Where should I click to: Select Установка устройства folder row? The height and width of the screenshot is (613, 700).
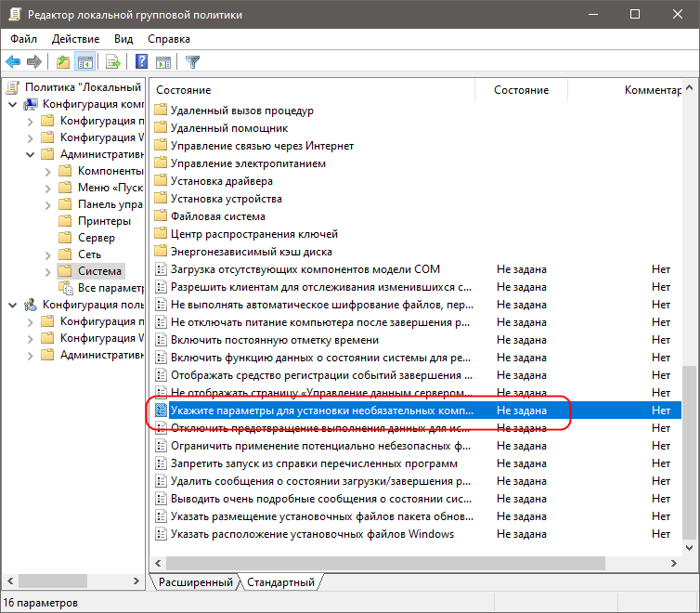coord(416,199)
